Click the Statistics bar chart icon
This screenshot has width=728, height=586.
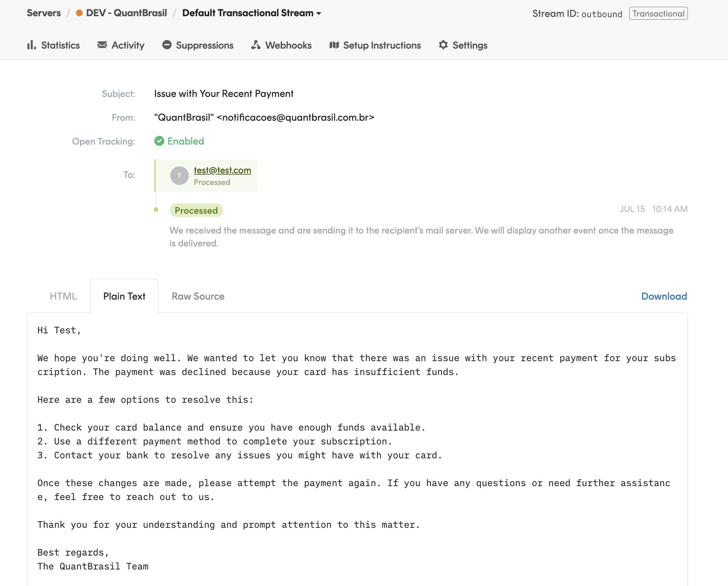pos(31,45)
